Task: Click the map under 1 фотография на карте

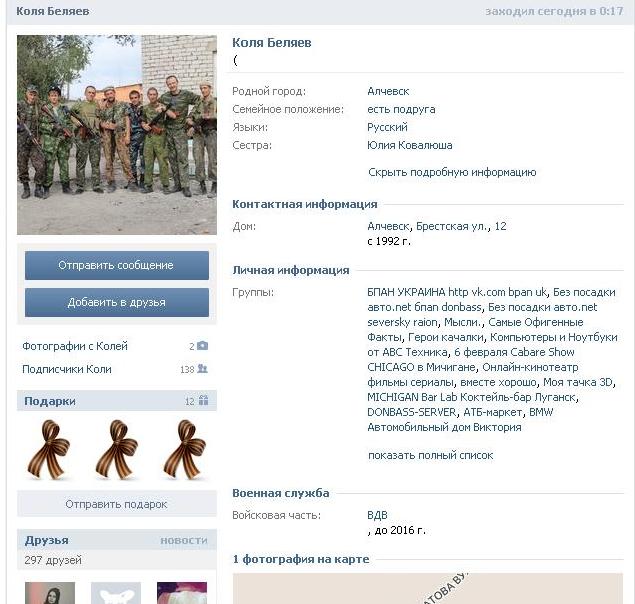Action: click(428, 588)
